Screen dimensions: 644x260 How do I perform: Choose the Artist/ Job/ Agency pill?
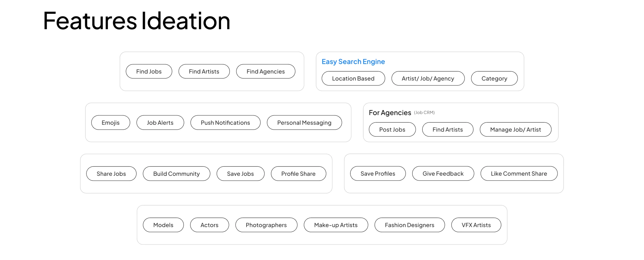tap(428, 79)
